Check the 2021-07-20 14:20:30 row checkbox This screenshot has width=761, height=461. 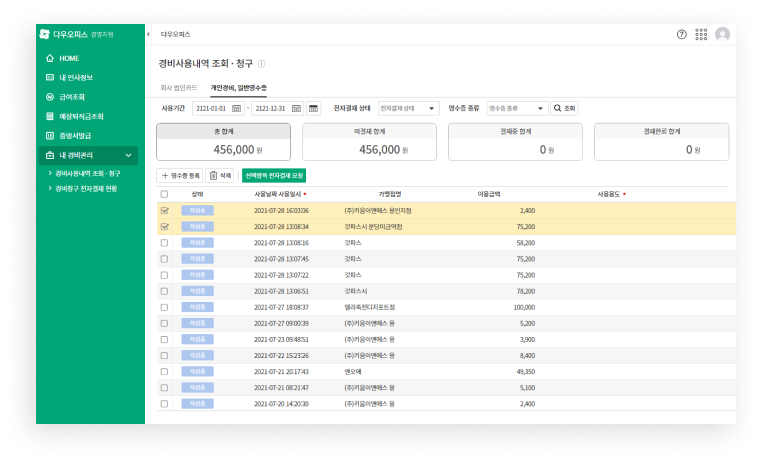point(165,404)
